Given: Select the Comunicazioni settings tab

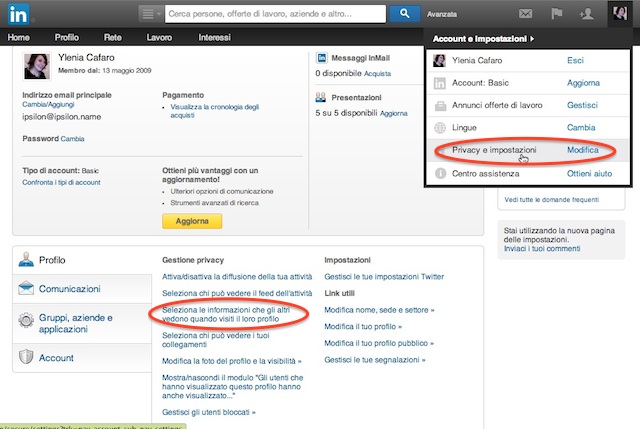Looking at the screenshot, I should point(69,288).
